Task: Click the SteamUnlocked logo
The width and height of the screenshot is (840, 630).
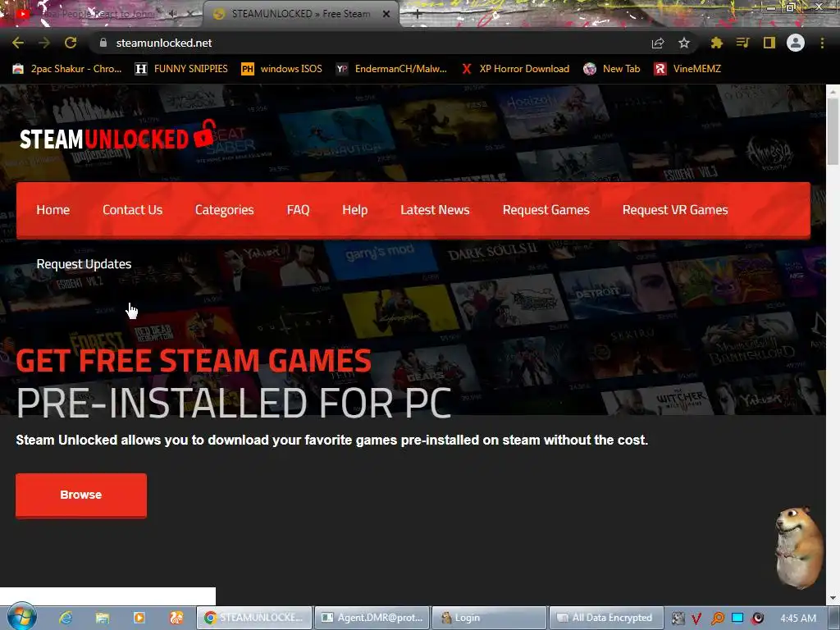Action: (118, 136)
